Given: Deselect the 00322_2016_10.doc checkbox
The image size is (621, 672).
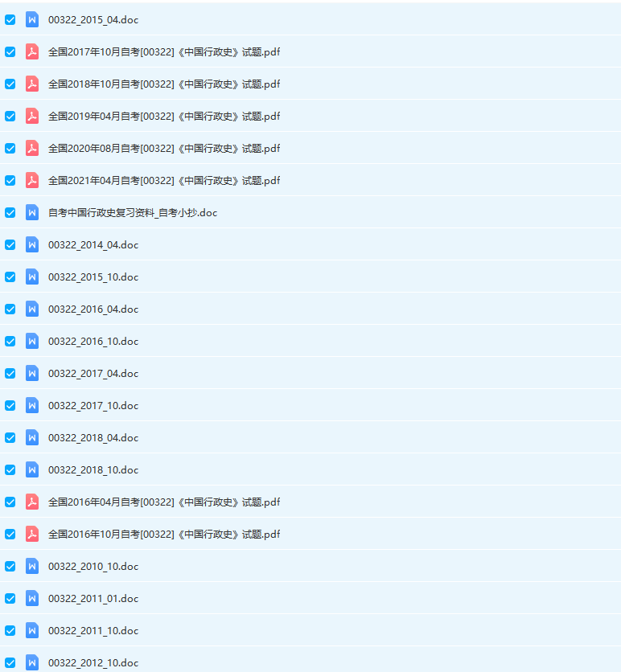Looking at the screenshot, I should click(x=10, y=341).
